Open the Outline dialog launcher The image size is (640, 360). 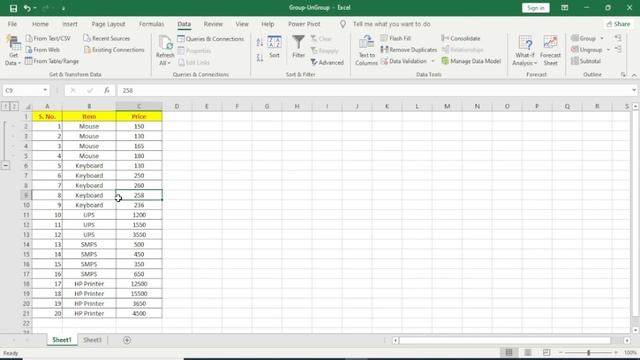[623, 75]
